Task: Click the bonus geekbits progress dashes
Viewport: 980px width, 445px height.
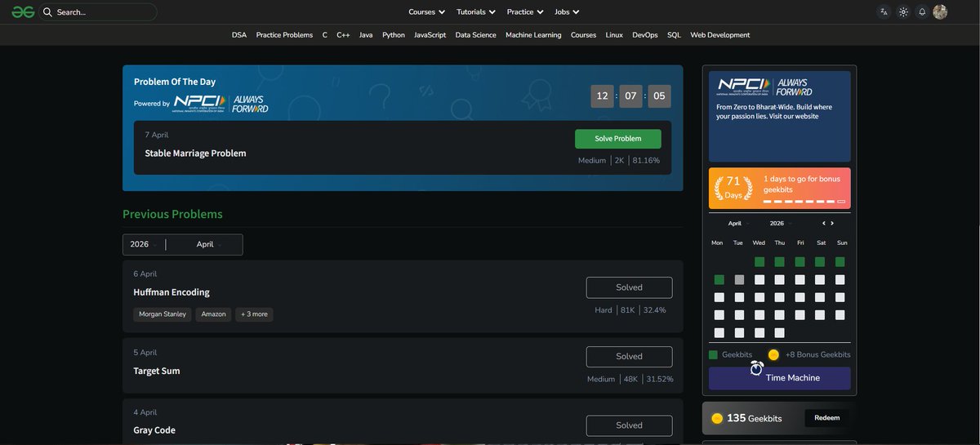Action: [x=804, y=201]
